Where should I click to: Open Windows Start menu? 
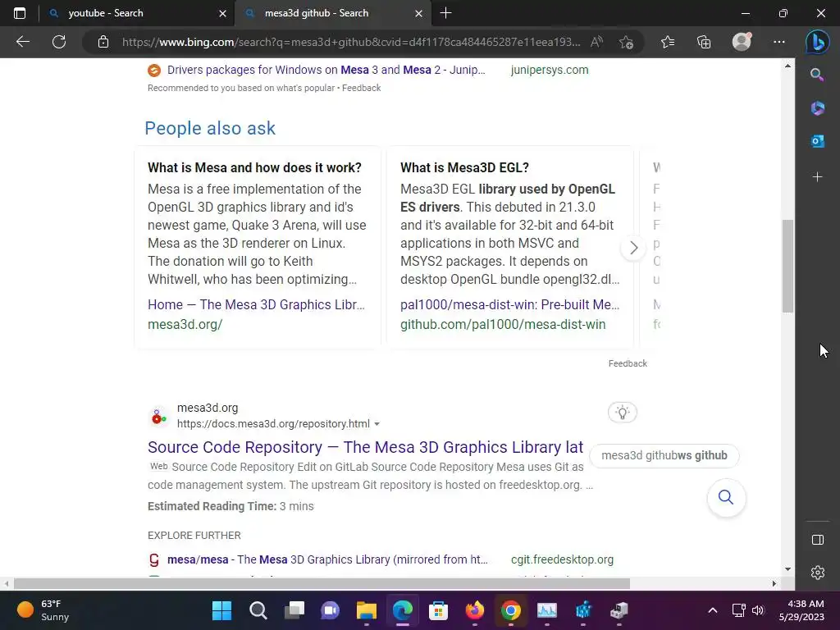tap(221, 610)
